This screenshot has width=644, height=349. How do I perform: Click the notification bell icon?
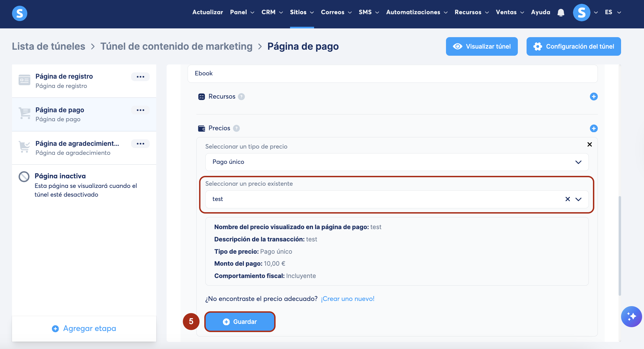click(561, 13)
